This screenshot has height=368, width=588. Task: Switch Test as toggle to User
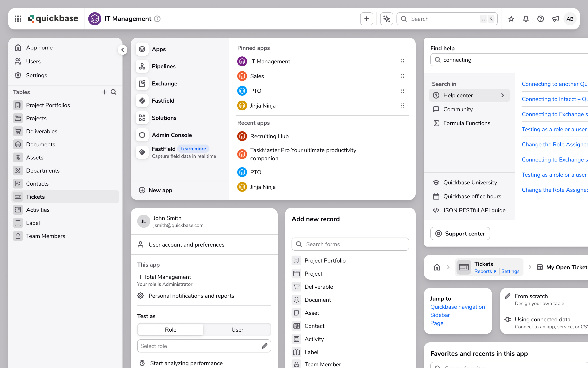237,330
